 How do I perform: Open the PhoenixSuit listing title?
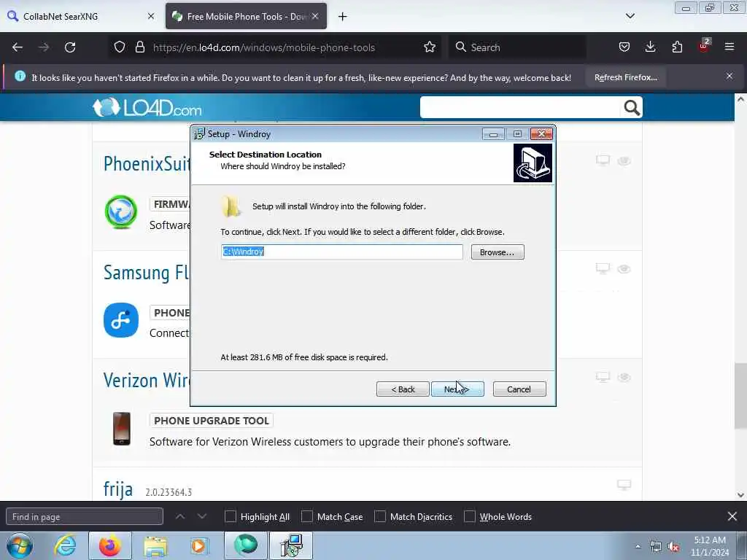click(x=147, y=163)
